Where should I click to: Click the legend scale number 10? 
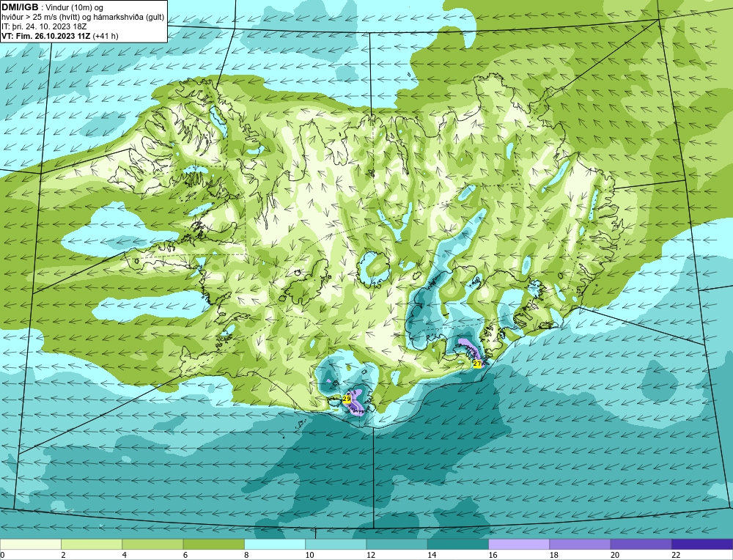pos(309,555)
